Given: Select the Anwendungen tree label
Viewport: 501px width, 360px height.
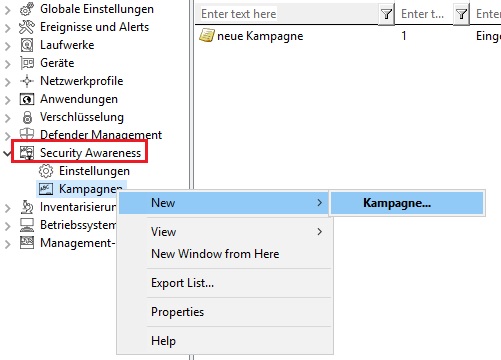Looking at the screenshot, I should pyautogui.click(x=79, y=99).
